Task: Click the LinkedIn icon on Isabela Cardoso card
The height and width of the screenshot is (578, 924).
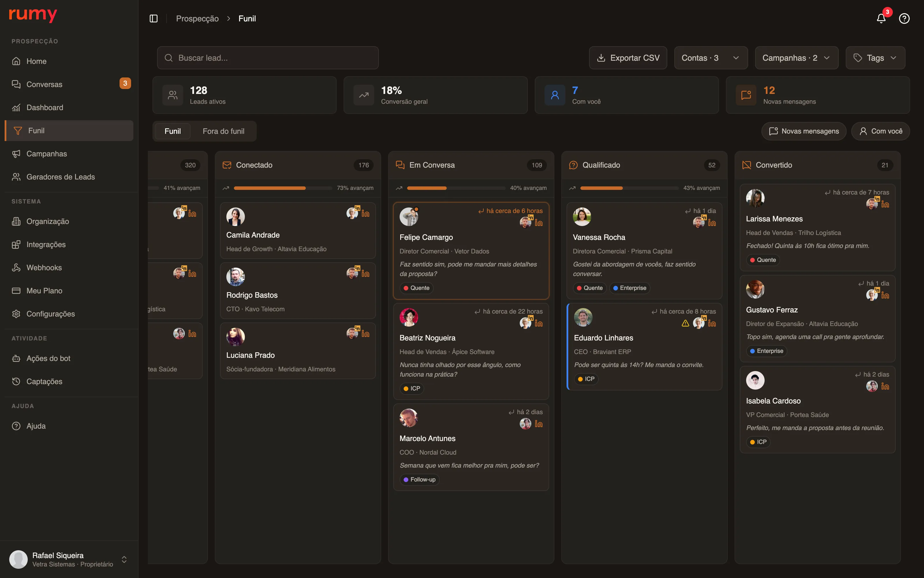Action: tap(885, 386)
